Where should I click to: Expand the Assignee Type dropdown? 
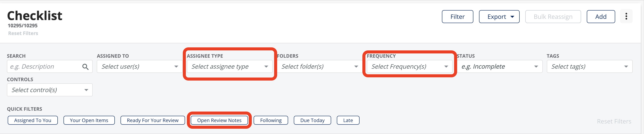coord(229,66)
